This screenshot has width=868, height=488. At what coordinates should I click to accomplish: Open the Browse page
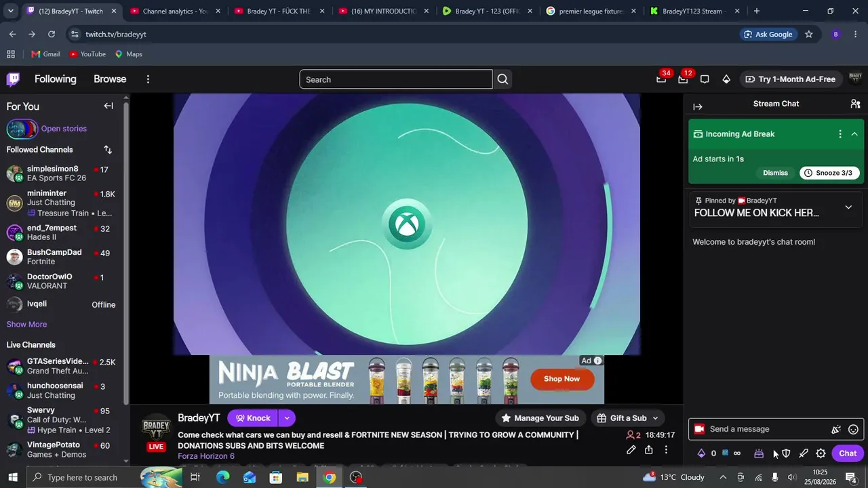click(x=110, y=79)
